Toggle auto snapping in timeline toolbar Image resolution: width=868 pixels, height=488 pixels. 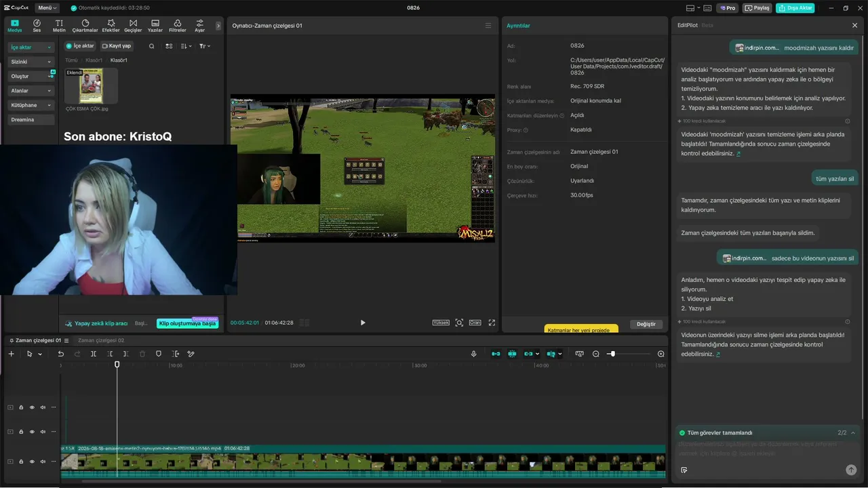point(512,354)
